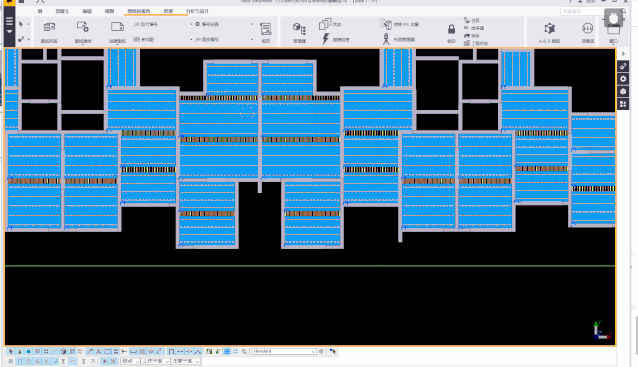The width and height of the screenshot is (638, 367).
Task: Switch to the 编辑 ribbon tab
Action: coord(87,11)
